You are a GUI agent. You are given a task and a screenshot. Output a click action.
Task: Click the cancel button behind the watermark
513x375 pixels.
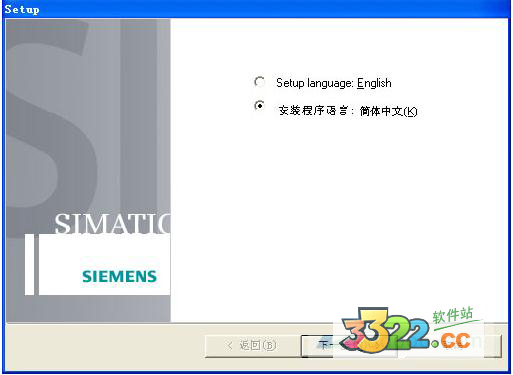coord(451,346)
